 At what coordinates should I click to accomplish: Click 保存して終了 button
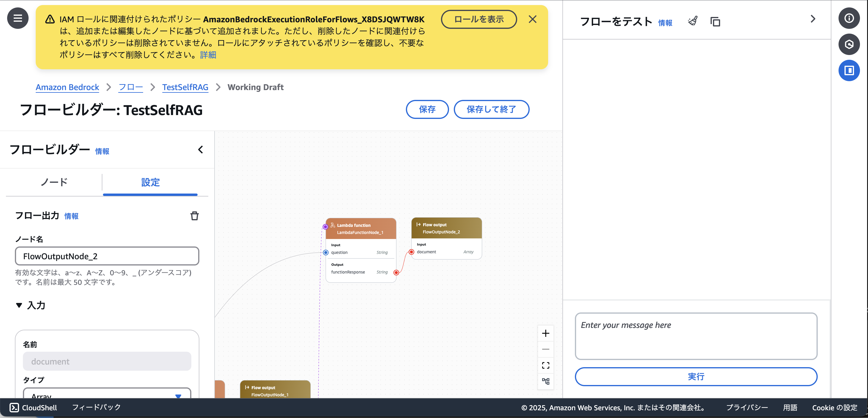point(491,109)
